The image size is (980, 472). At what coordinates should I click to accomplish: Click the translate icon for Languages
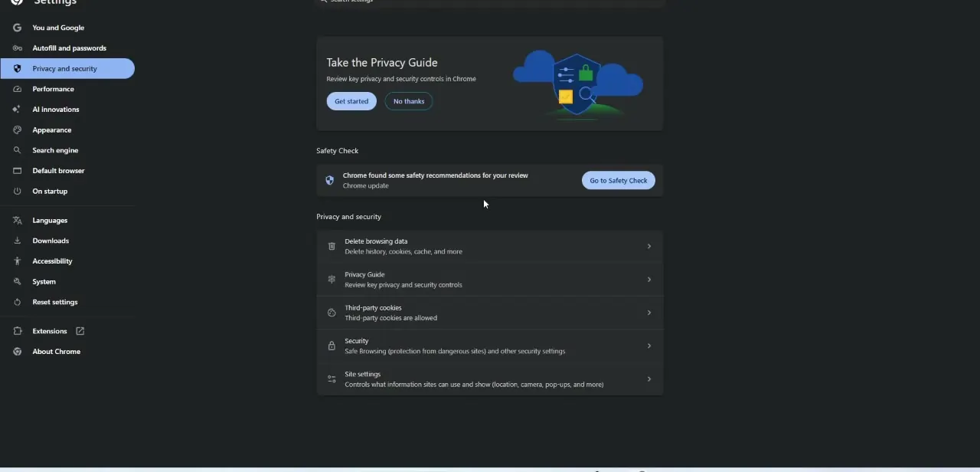[x=17, y=221]
